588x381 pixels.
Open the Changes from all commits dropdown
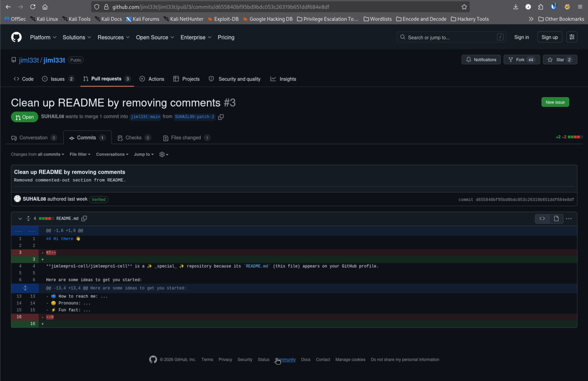coord(38,154)
